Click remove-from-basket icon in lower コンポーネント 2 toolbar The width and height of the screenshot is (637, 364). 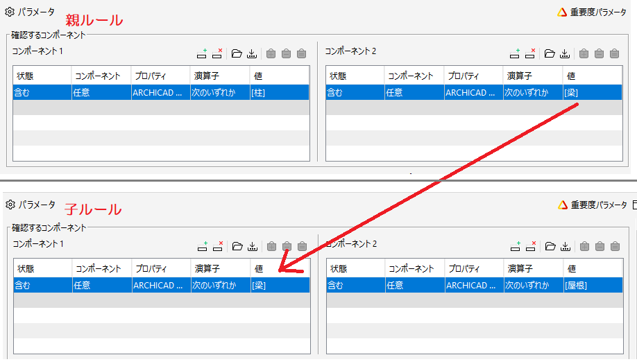pos(600,246)
